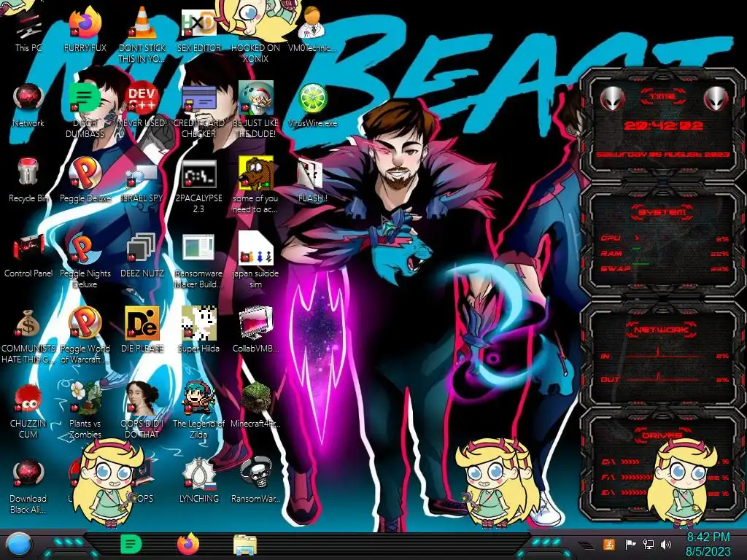Open the FLASH ! shortcut
This screenshot has width=747, height=560.
pos(312,181)
